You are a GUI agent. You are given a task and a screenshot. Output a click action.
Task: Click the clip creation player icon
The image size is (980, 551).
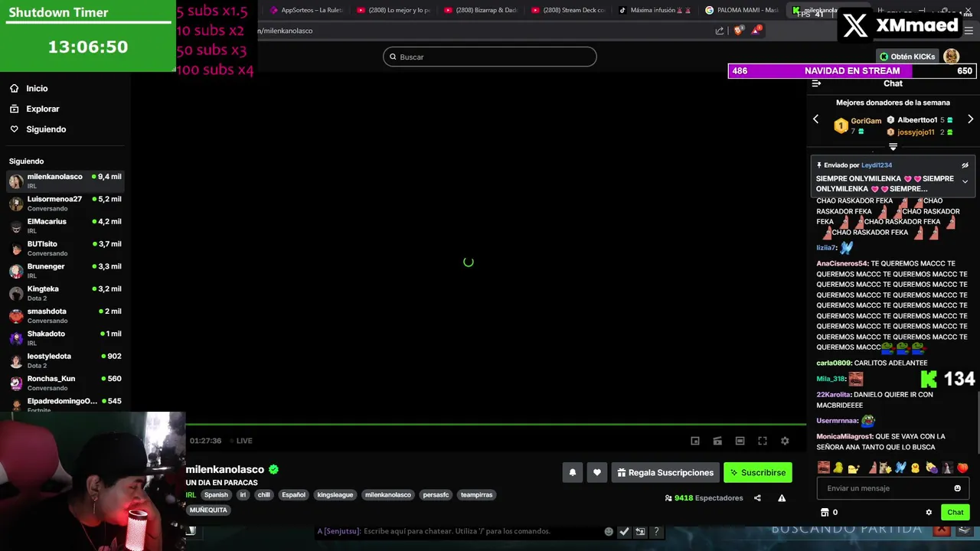point(717,441)
